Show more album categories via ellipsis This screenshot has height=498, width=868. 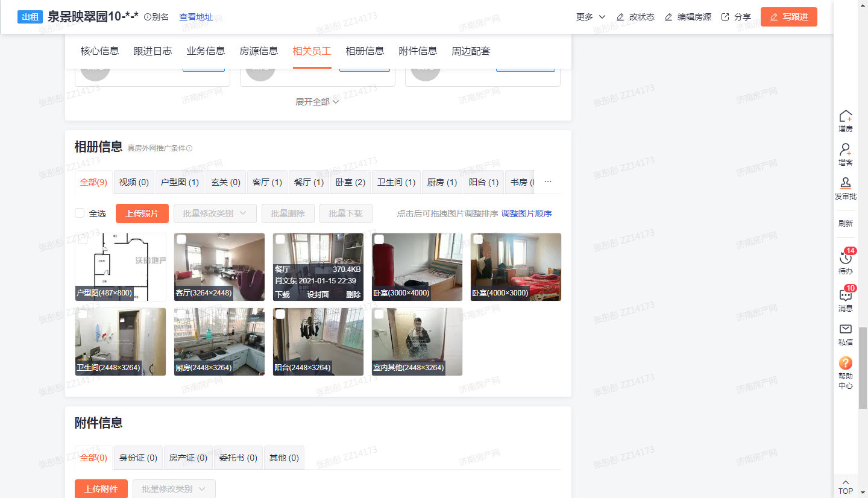point(548,181)
